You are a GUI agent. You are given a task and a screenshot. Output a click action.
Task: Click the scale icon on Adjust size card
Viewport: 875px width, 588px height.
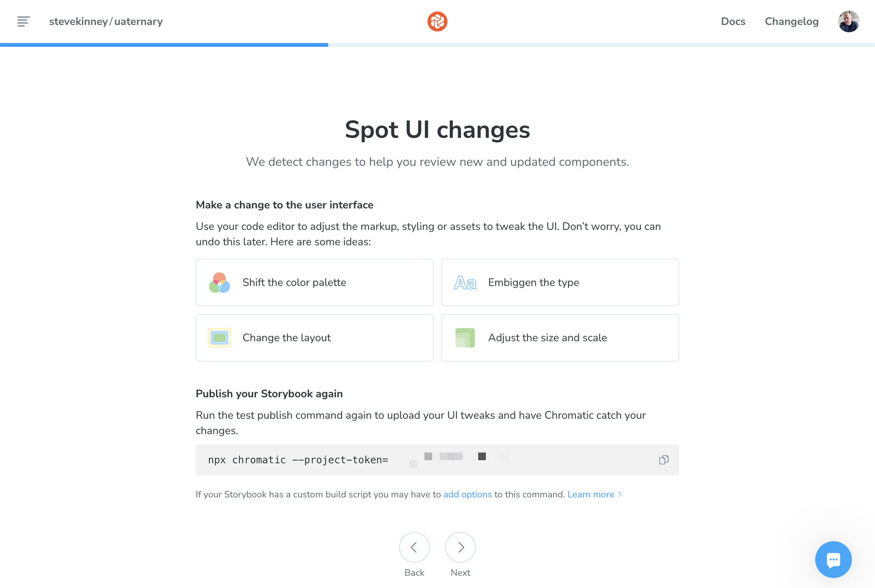[x=465, y=338]
